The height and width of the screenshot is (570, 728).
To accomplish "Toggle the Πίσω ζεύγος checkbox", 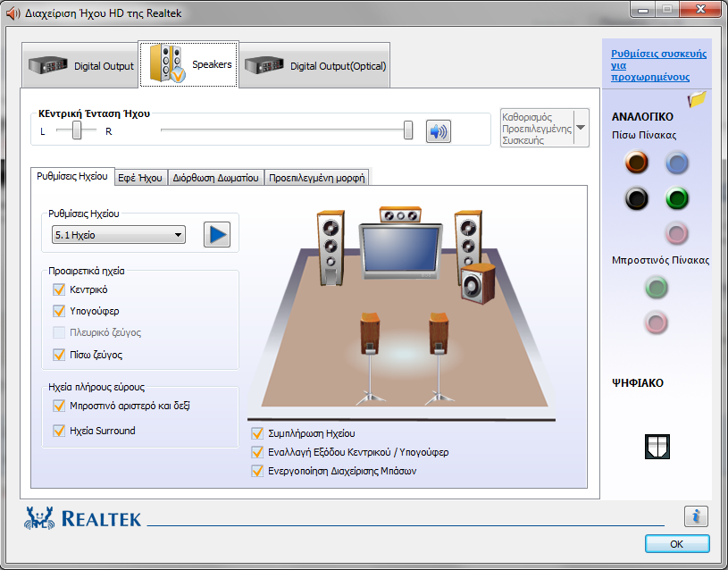I will pos(59,355).
